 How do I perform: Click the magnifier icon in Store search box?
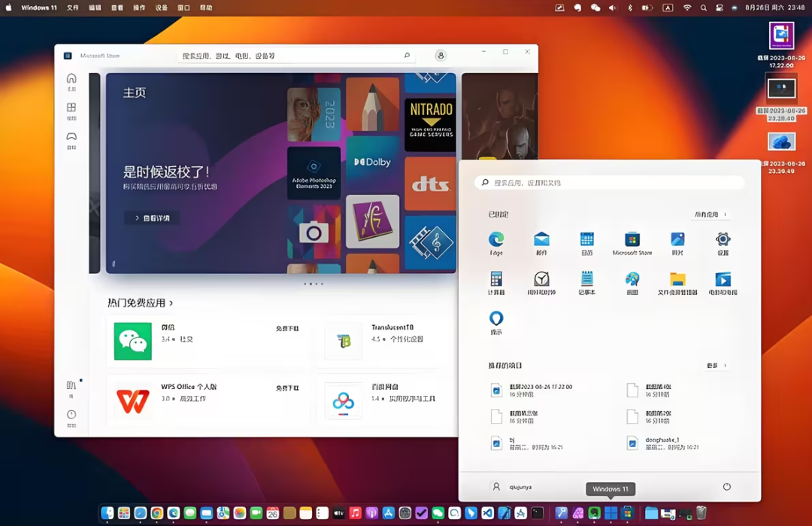point(407,56)
